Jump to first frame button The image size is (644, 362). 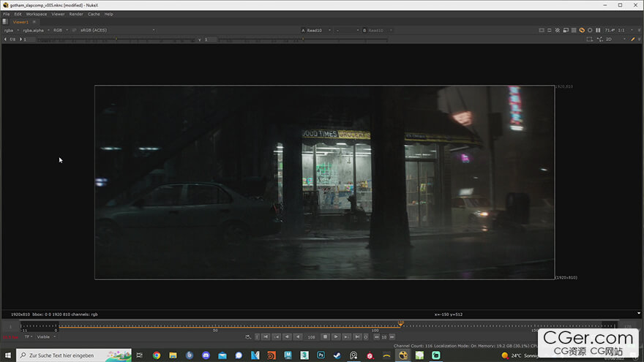pos(266,337)
